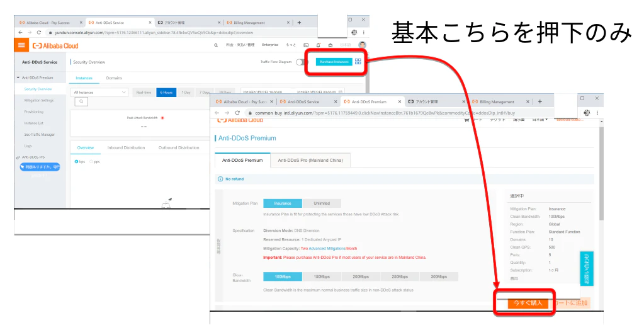Reload the Anti-DDoS Premium purchase page
Viewport: 644px width, 325px height.
click(237, 113)
